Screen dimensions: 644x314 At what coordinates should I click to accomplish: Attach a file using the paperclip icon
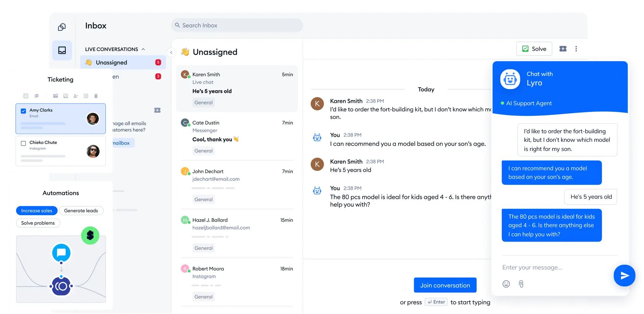[521, 284]
